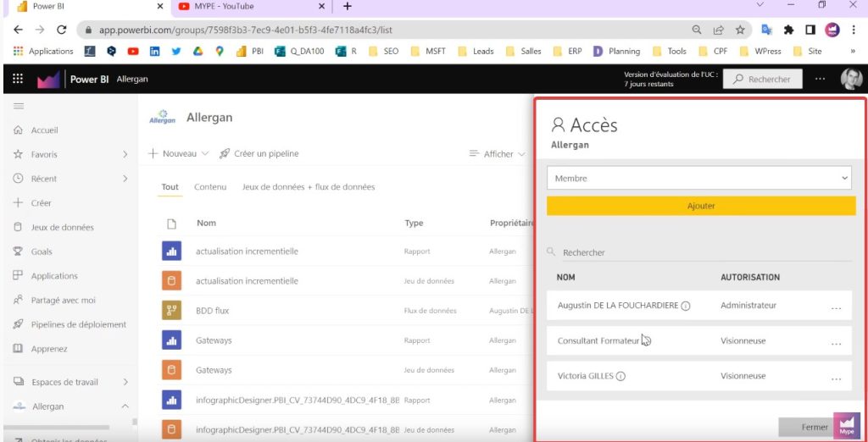Open Jeux de données in sidebar
Image resolution: width=868 pixels, height=442 pixels.
click(62, 228)
